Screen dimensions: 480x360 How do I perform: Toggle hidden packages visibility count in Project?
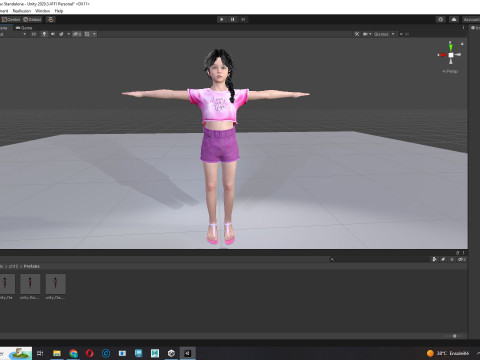462,259
